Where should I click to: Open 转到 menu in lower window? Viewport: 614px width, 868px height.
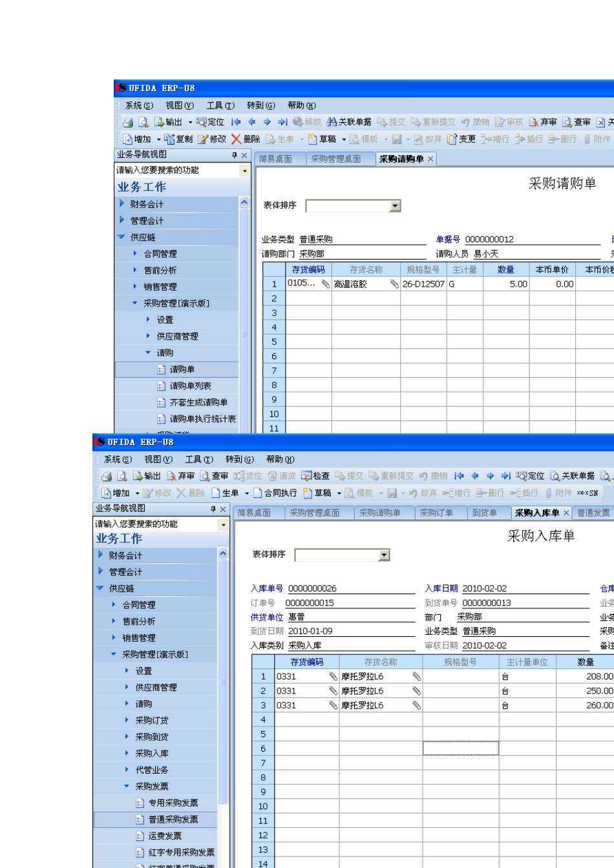click(x=239, y=459)
